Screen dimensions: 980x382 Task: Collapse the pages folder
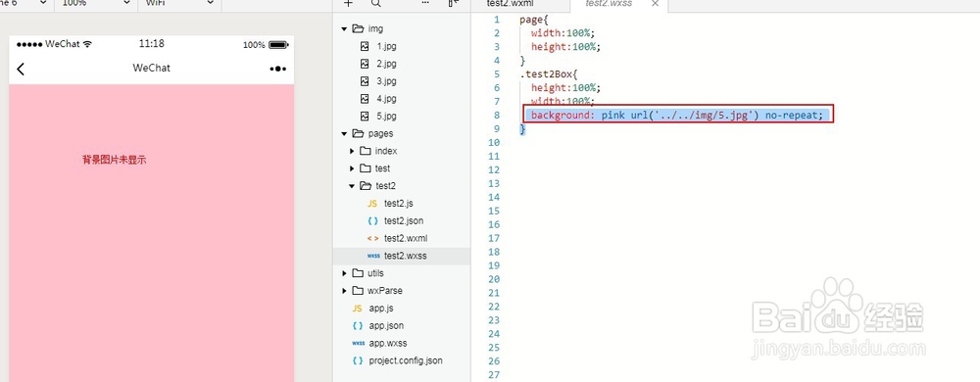[x=344, y=133]
